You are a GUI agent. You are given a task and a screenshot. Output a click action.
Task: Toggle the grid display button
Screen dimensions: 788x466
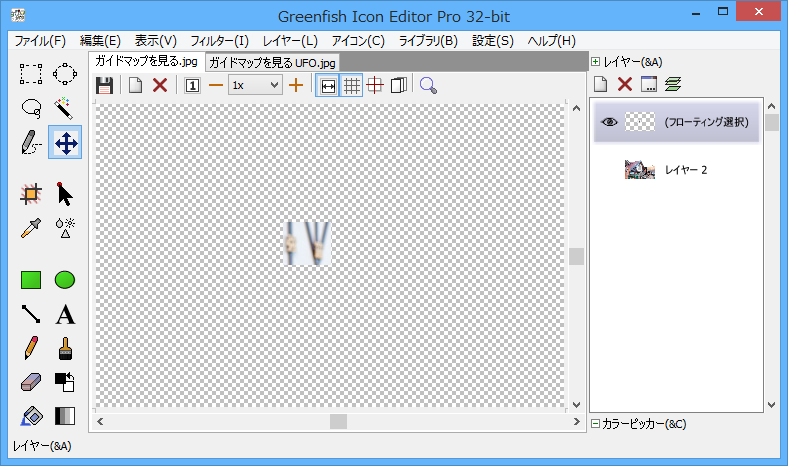(x=352, y=86)
